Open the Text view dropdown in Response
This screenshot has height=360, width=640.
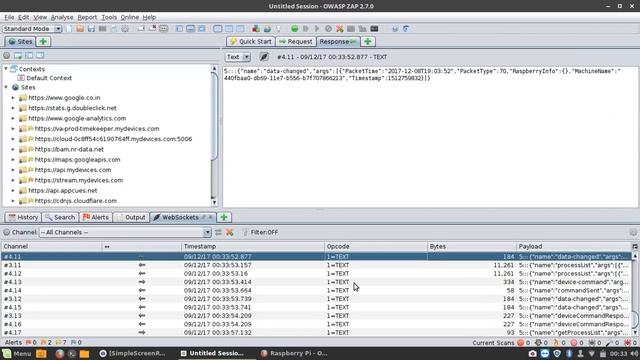238,57
